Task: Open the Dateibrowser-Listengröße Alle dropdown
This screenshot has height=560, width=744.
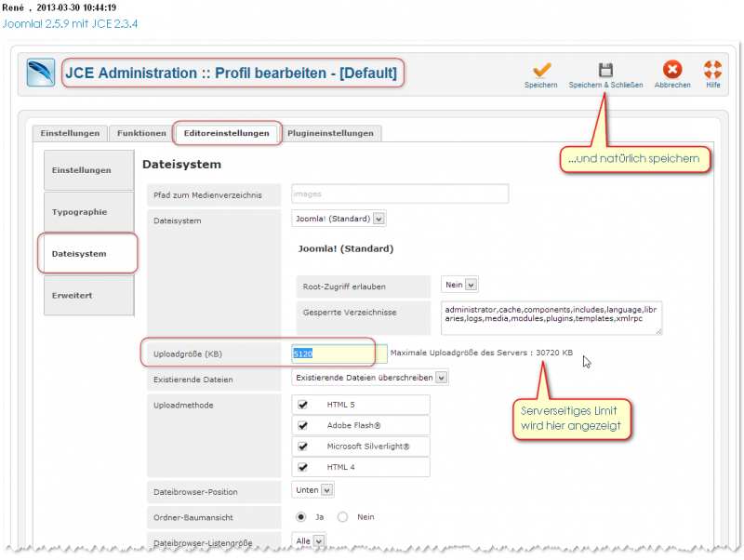Action: [x=310, y=541]
